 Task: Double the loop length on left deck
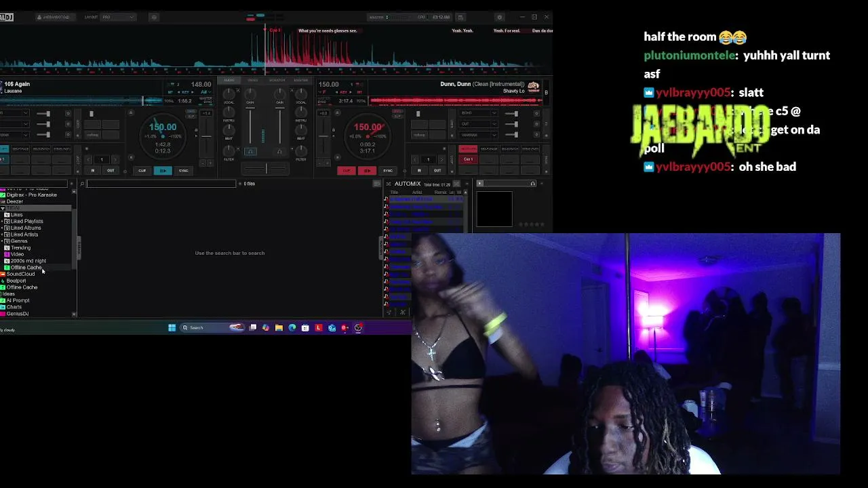click(x=115, y=159)
